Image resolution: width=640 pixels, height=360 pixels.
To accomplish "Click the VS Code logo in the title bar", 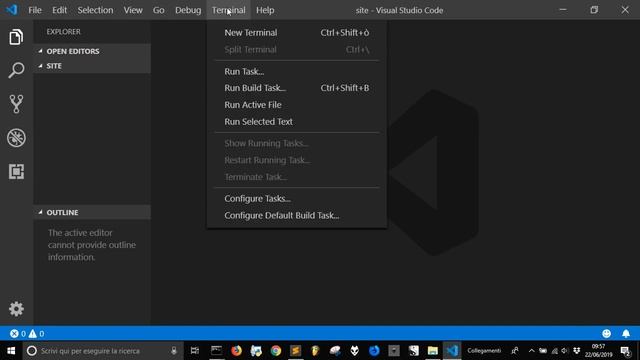I will pyautogui.click(x=12, y=10).
